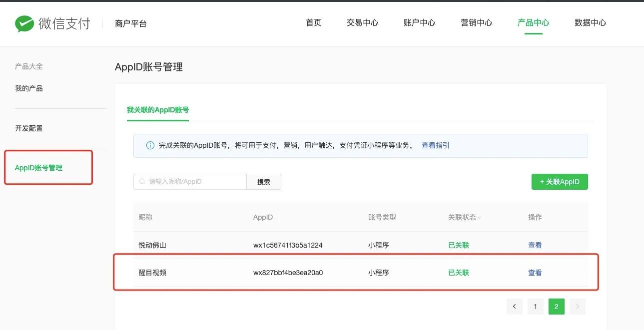The width and height of the screenshot is (644, 330).
Task: Click the AppID账号管理 page title
Action: click(149, 67)
